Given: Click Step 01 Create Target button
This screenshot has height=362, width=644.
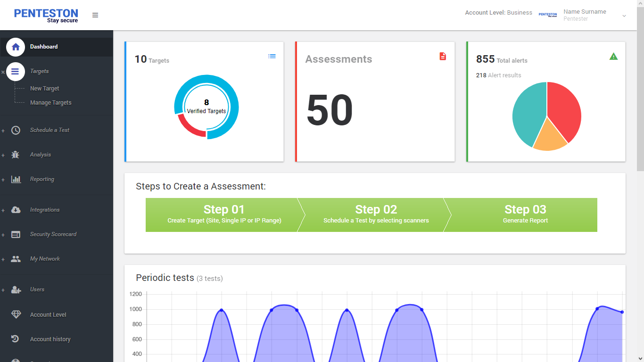Looking at the screenshot, I should (x=224, y=215).
